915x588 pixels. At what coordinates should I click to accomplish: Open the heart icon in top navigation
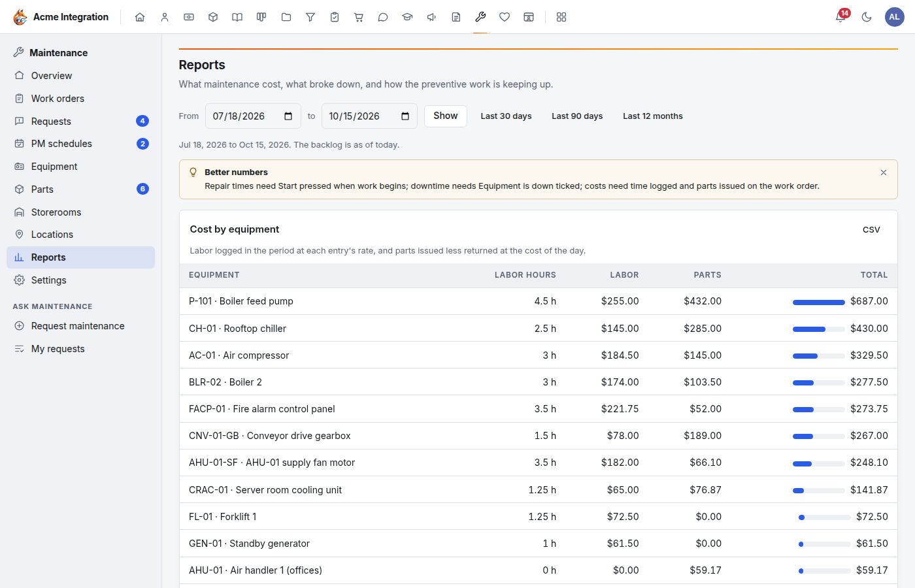[505, 17]
